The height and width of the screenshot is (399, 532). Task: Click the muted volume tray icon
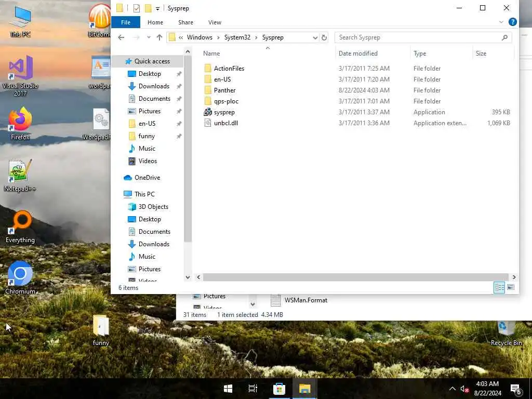click(x=464, y=389)
